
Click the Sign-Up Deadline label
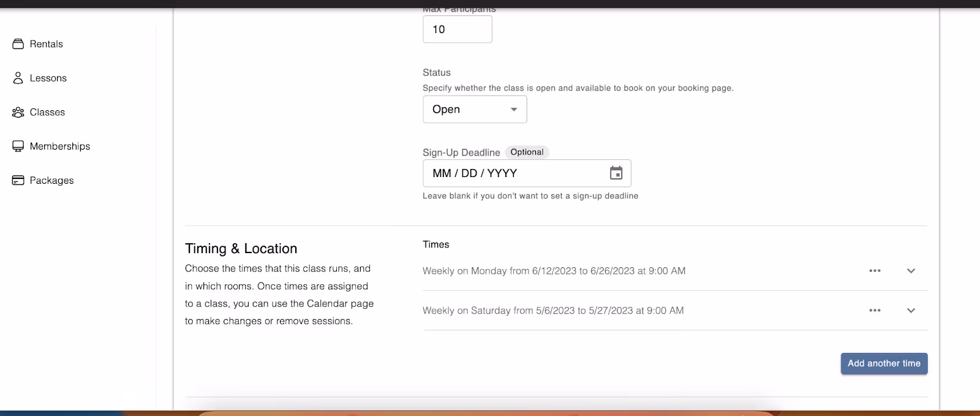(461, 153)
